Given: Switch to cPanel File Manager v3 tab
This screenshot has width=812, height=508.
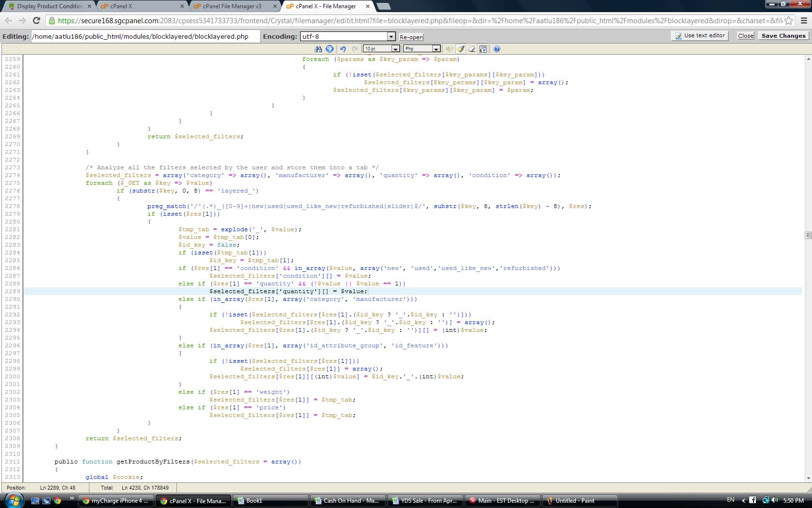Looking at the screenshot, I should pyautogui.click(x=232, y=6).
